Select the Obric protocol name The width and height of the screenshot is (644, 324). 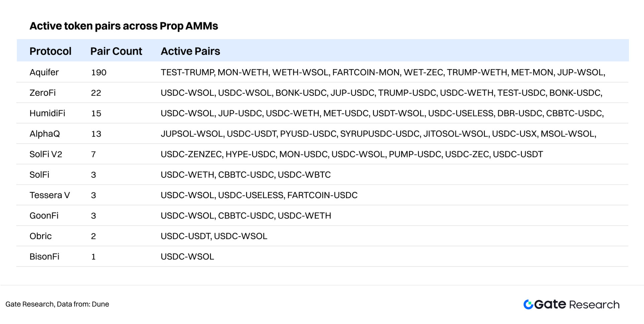tap(40, 236)
